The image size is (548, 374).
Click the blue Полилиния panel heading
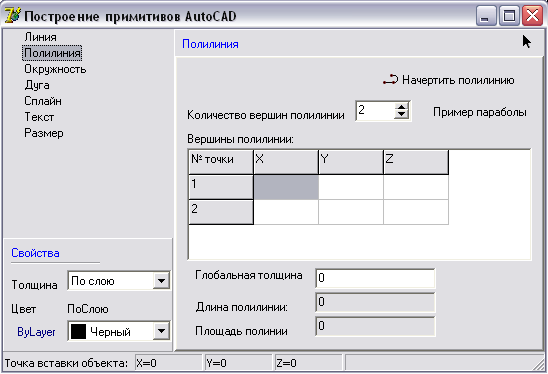(210, 44)
